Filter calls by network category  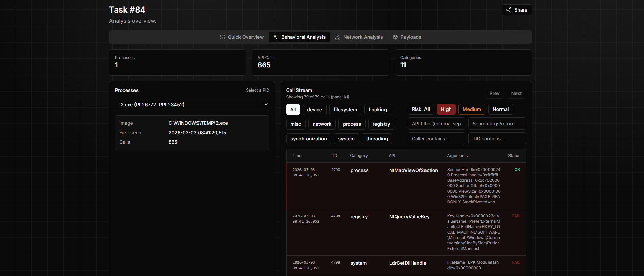pos(322,124)
